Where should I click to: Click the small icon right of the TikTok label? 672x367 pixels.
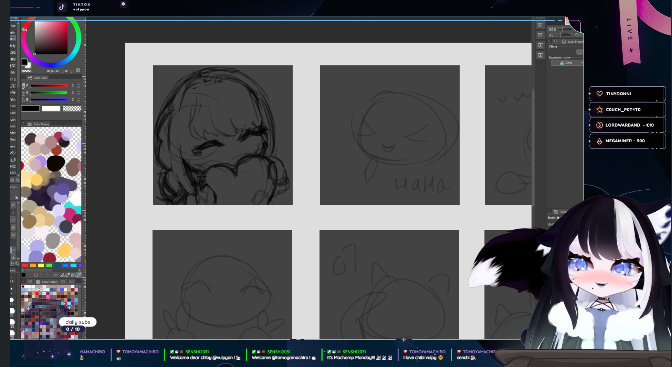tap(123, 4)
